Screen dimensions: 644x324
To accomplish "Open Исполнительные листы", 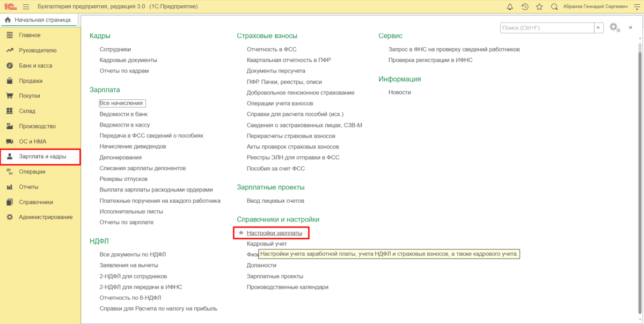I will click(x=131, y=211).
